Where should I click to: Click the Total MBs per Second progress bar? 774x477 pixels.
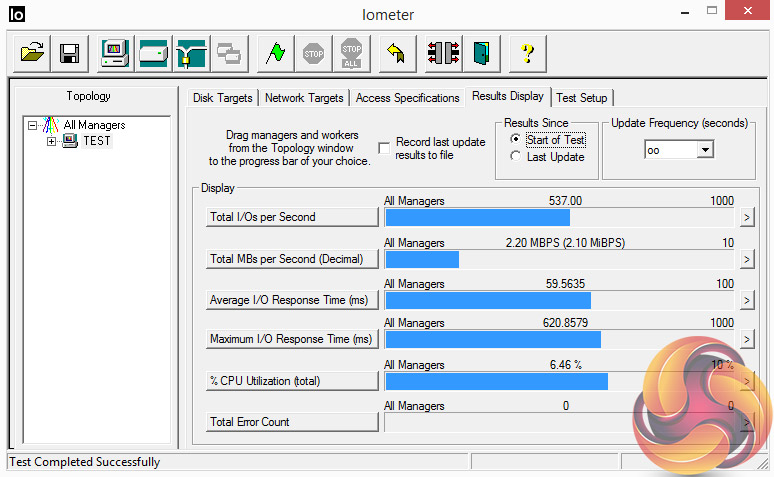[x=559, y=260]
